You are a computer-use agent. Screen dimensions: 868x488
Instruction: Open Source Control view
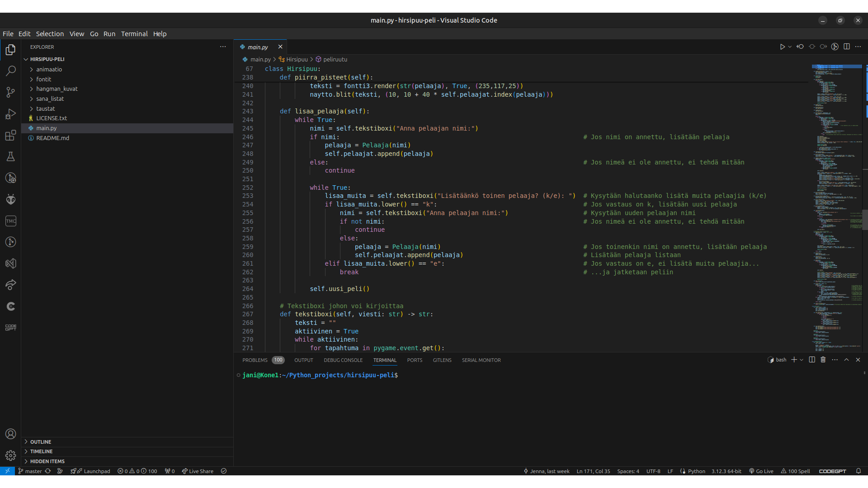10,92
